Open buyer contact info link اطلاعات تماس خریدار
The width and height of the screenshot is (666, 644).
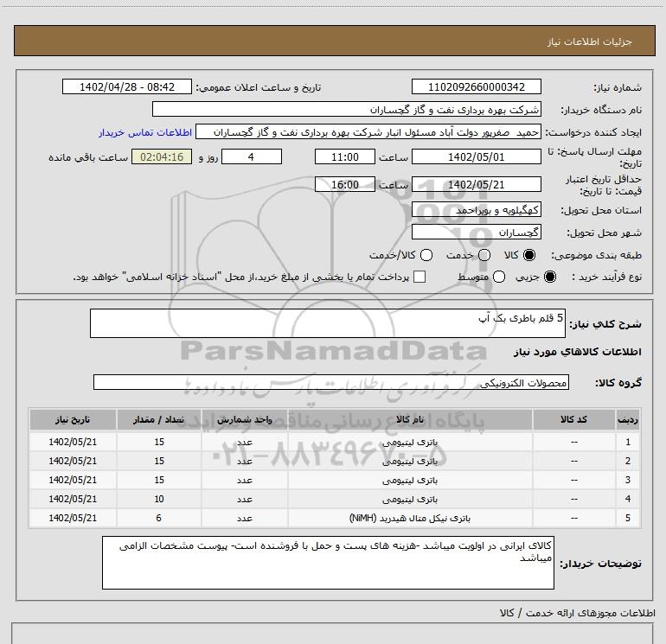pyautogui.click(x=145, y=132)
